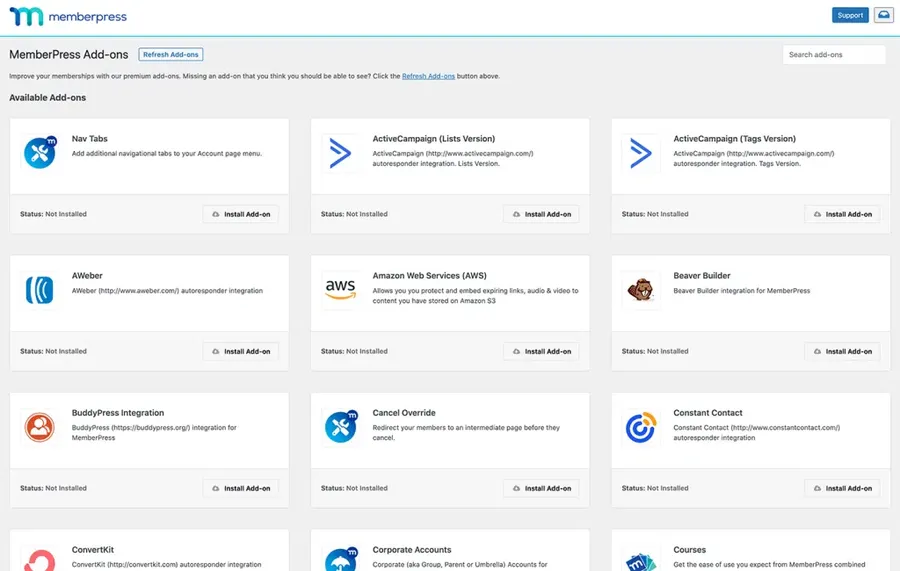This screenshot has height=571, width=900.
Task: Follow the Refresh Add-ons text link
Action: click(x=428, y=76)
